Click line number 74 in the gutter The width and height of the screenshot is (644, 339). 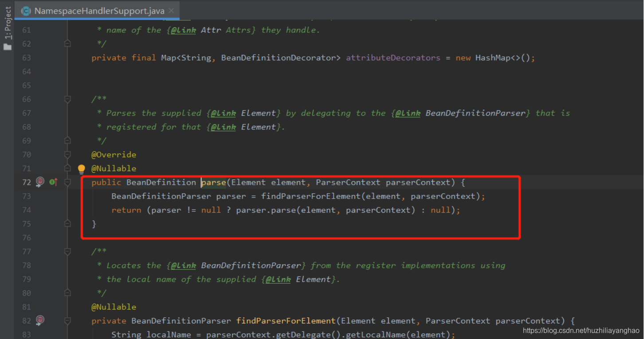(27, 210)
